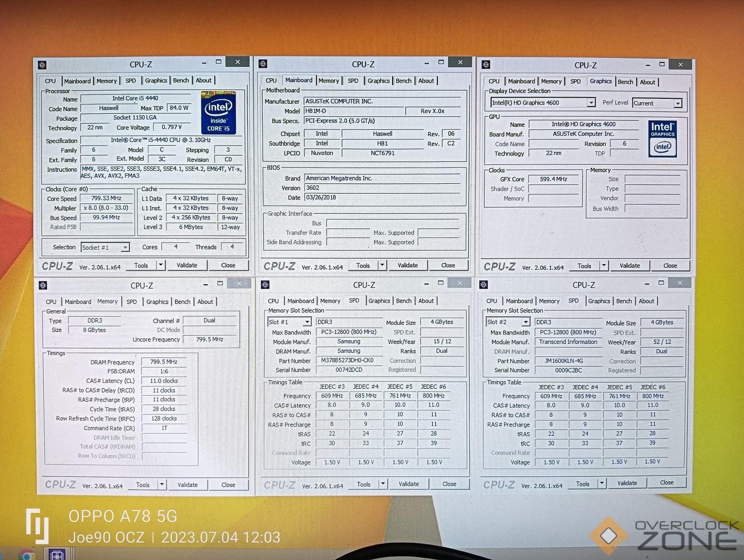Expand Tools arrow in Slot #2 SPD window
Viewport: 744px width, 560px height.
[x=602, y=483]
